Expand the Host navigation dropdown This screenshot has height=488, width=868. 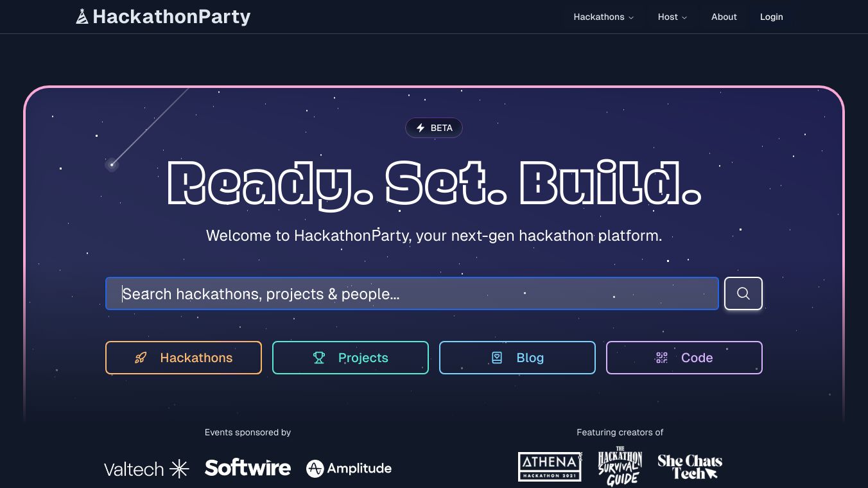[672, 17]
